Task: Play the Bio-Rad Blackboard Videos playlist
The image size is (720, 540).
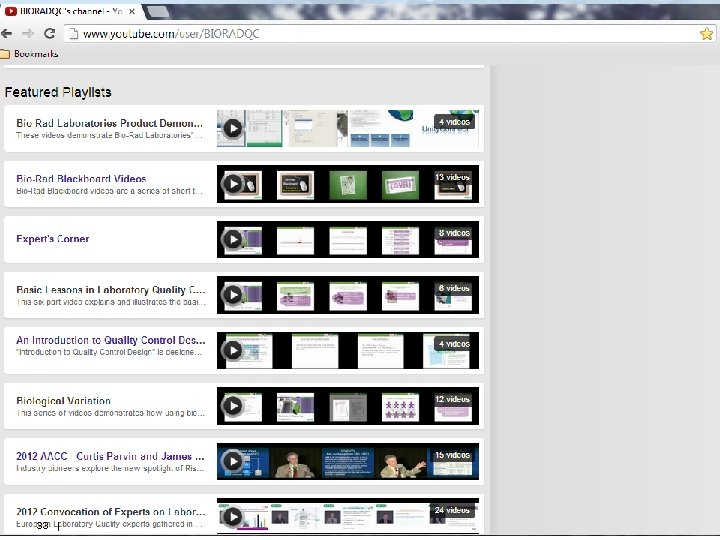Action: coord(233,184)
